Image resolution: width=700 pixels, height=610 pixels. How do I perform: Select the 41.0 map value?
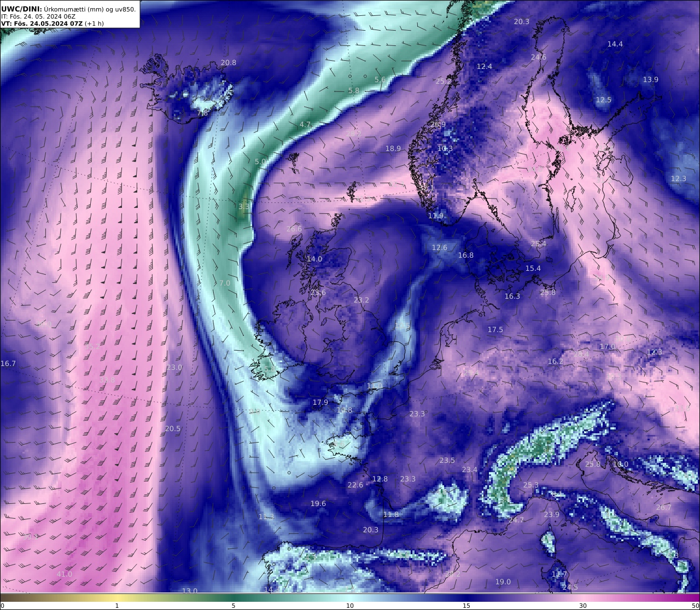65,574
